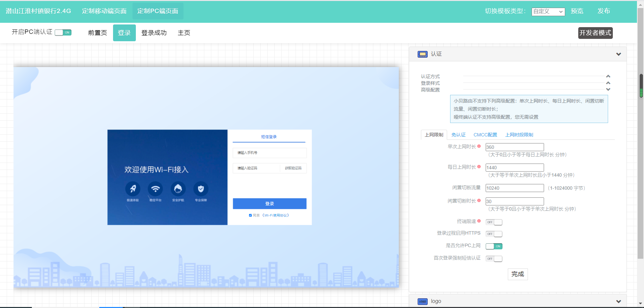Screen dimensions: 644x308
Task: Open the 主页 page tab
Action: click(x=184, y=33)
